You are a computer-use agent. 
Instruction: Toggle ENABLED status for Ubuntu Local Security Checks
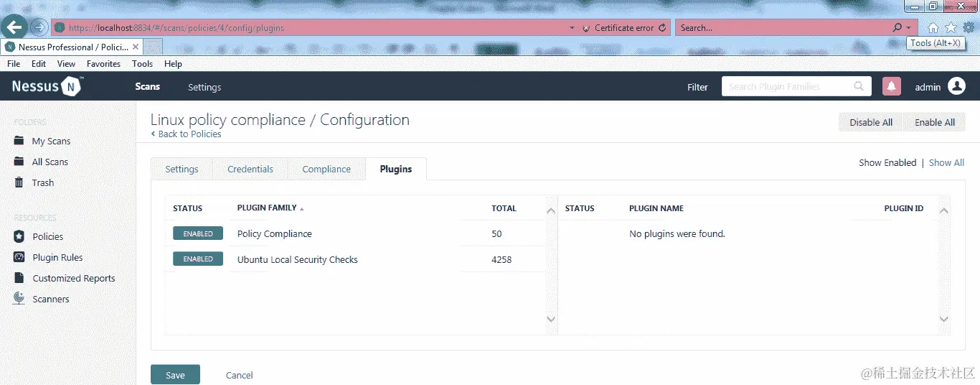click(x=198, y=259)
